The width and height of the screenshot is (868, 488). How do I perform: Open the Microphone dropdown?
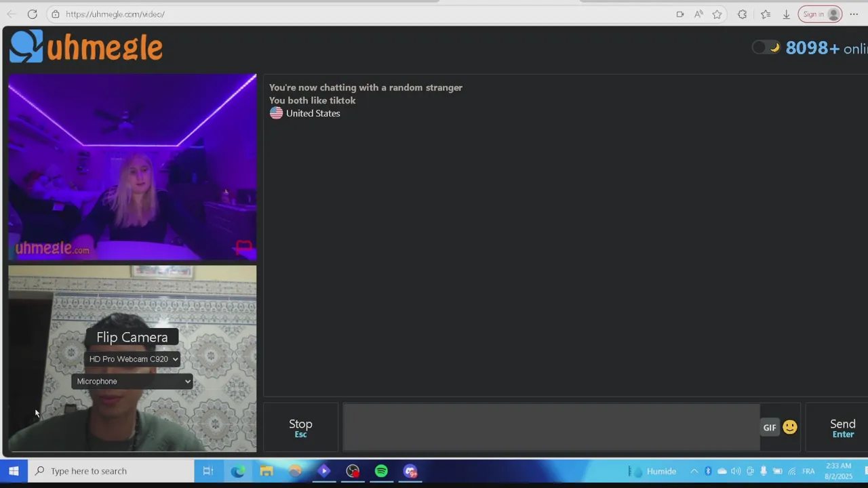pos(132,382)
